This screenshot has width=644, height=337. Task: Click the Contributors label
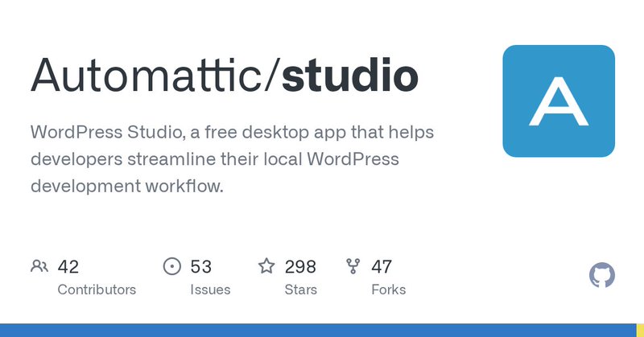tap(97, 290)
